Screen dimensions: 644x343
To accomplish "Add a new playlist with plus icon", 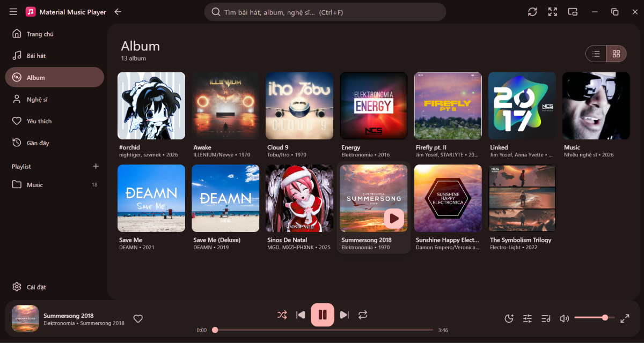I will (x=96, y=166).
